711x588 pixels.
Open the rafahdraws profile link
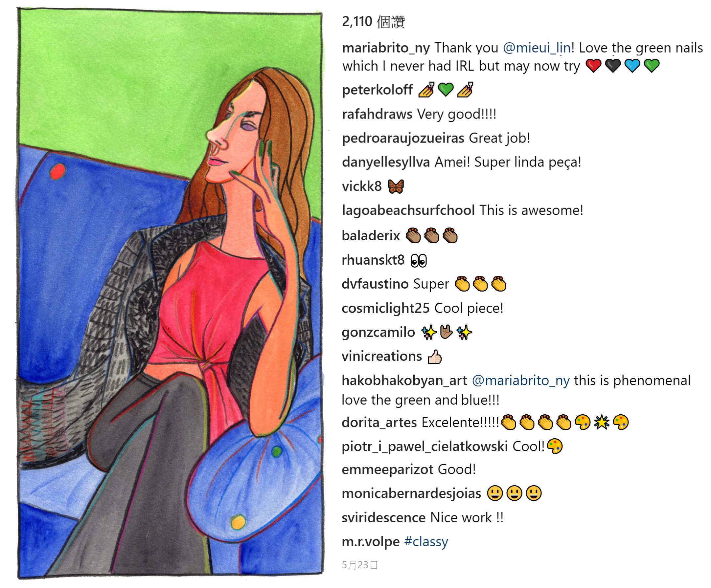377,114
